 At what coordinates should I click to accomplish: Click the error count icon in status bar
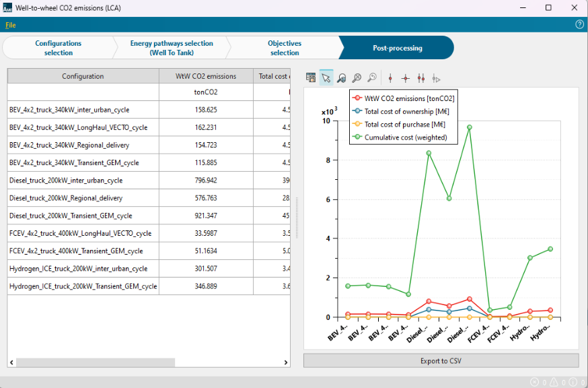[535, 382]
